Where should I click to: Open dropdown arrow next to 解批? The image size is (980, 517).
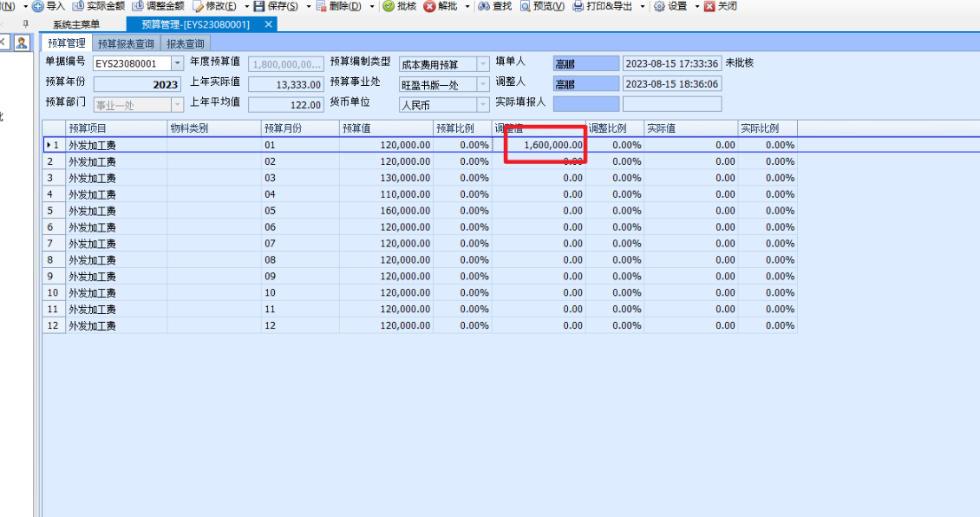(467, 6)
